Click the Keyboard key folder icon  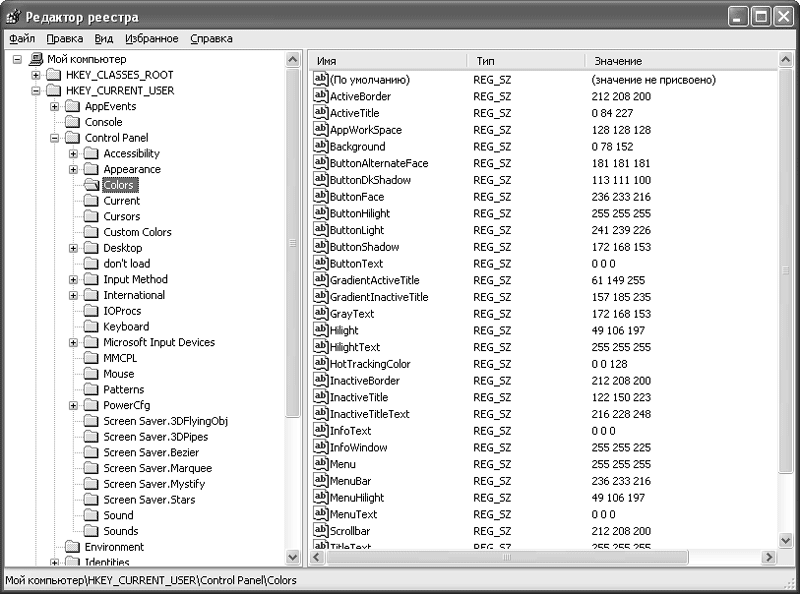91,326
